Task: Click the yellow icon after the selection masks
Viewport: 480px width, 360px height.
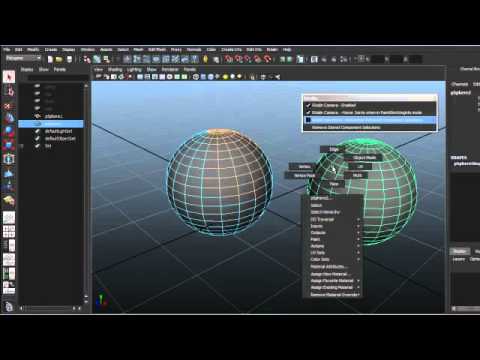Action: click(205, 59)
